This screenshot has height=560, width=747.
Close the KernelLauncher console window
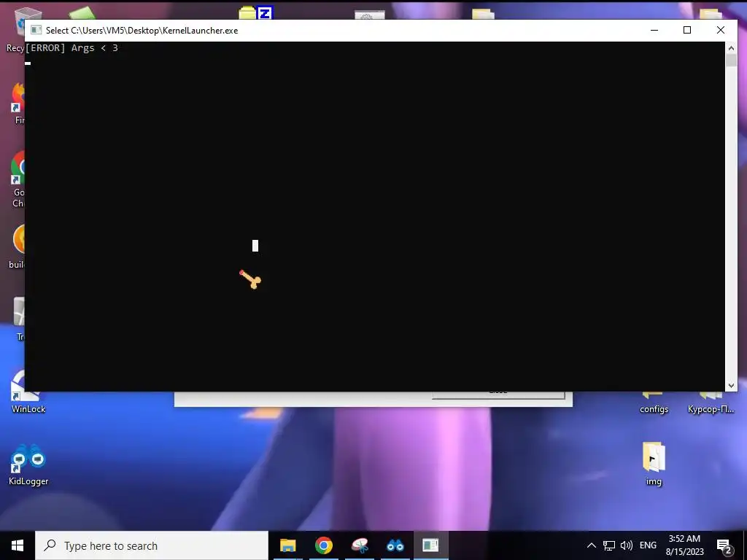(x=720, y=30)
